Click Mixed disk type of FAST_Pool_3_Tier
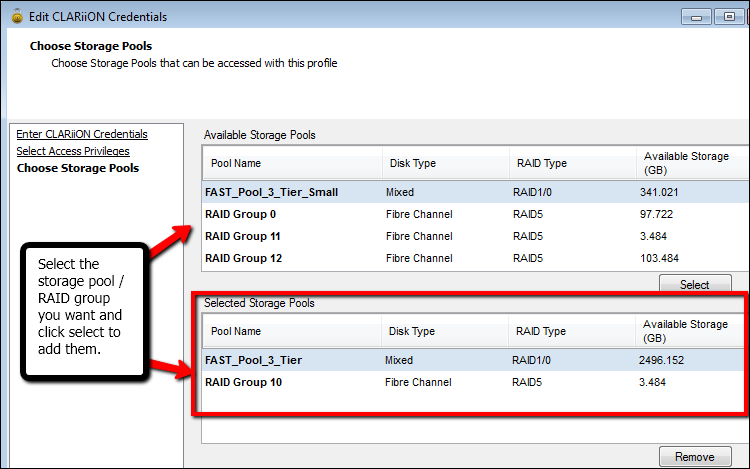Image resolution: width=750 pixels, height=469 pixels. 399,360
